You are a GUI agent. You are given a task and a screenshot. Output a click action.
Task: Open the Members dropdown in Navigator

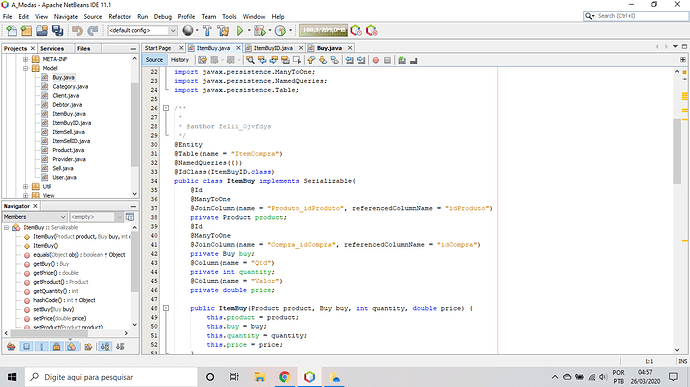coord(35,217)
